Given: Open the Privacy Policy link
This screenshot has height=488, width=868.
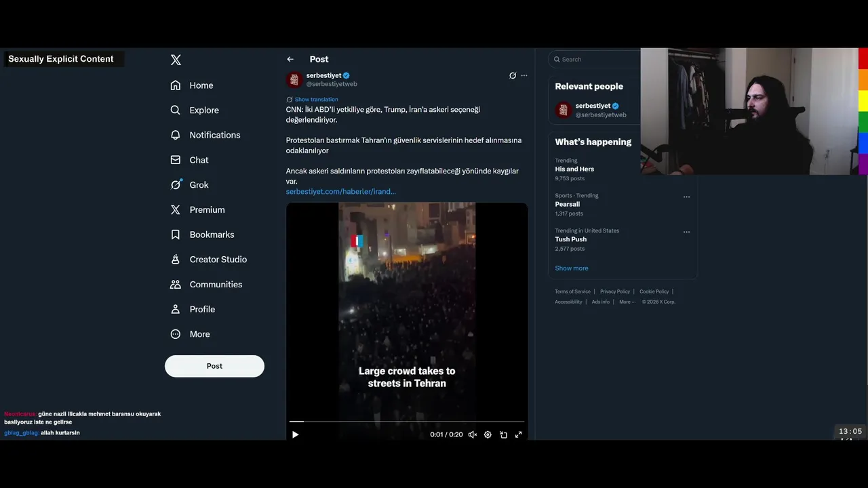Looking at the screenshot, I should (x=615, y=291).
